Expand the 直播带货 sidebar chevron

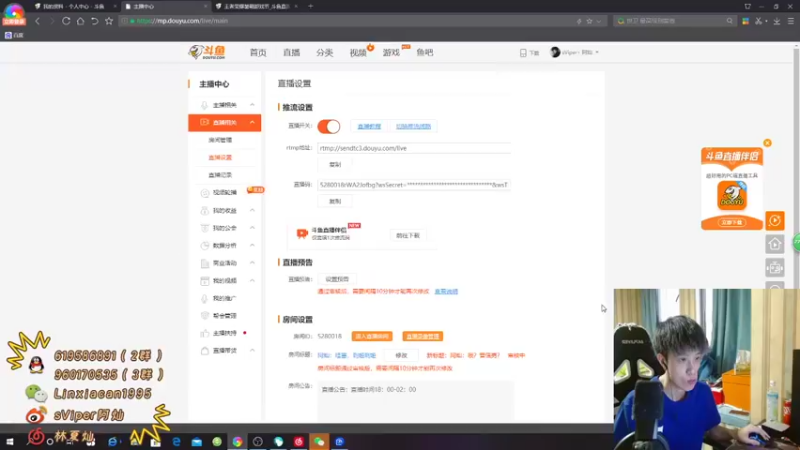[252, 351]
